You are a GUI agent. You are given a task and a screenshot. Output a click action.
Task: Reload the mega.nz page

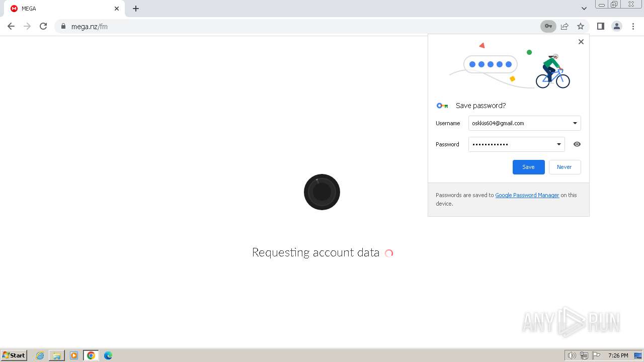[43, 26]
